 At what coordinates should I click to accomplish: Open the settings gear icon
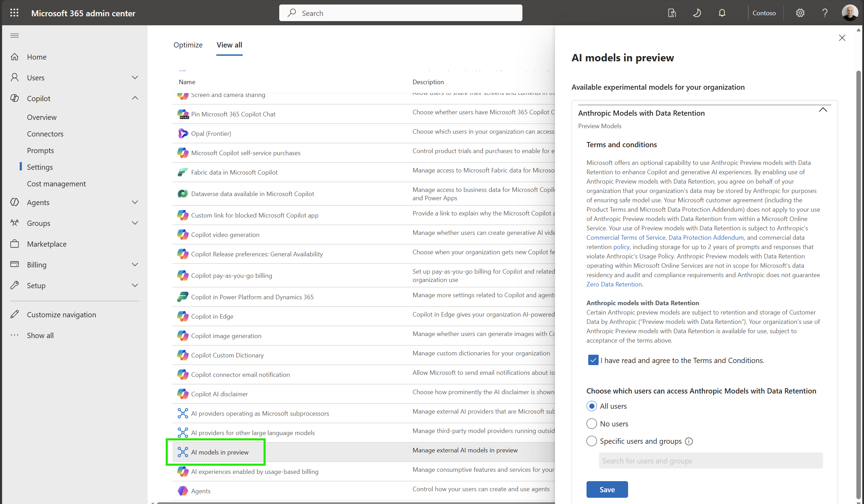pyautogui.click(x=800, y=13)
